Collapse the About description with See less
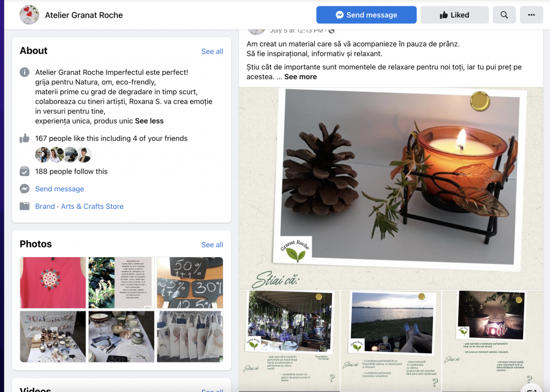Screen dimensions: 550x392 (x=149, y=121)
